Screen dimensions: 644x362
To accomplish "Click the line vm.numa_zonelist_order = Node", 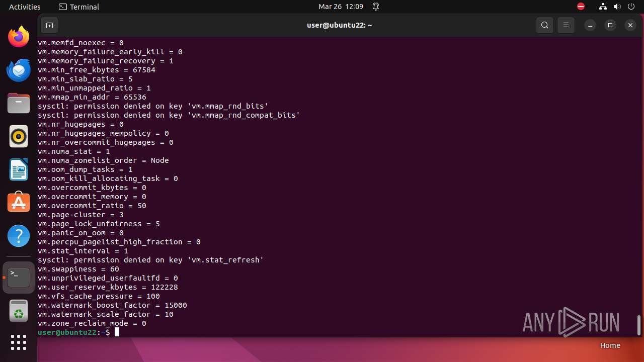I will (103, 160).
